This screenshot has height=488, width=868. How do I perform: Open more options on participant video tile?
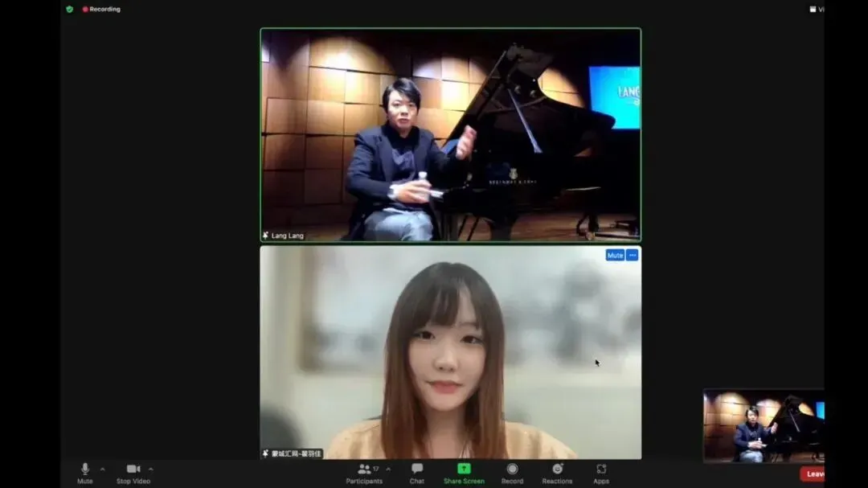point(632,255)
